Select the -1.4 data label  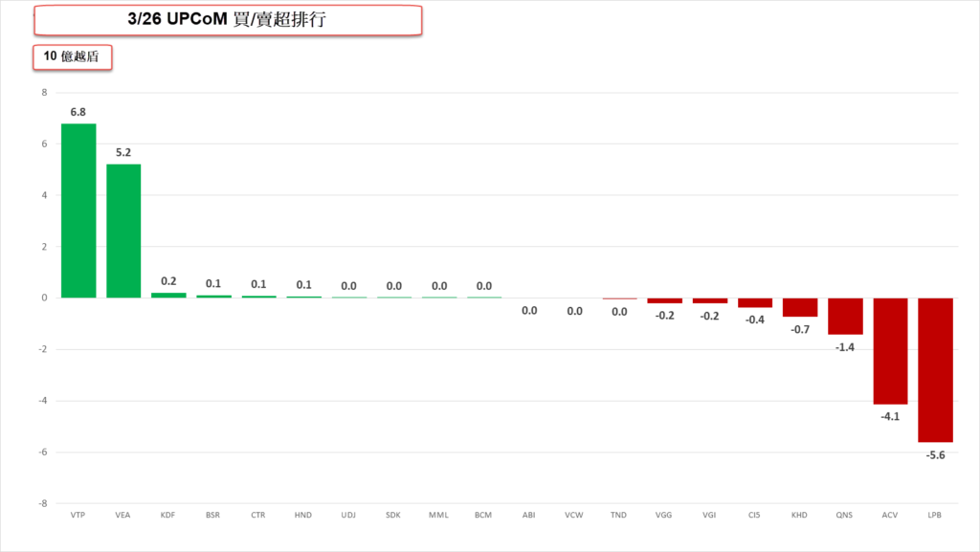(845, 347)
